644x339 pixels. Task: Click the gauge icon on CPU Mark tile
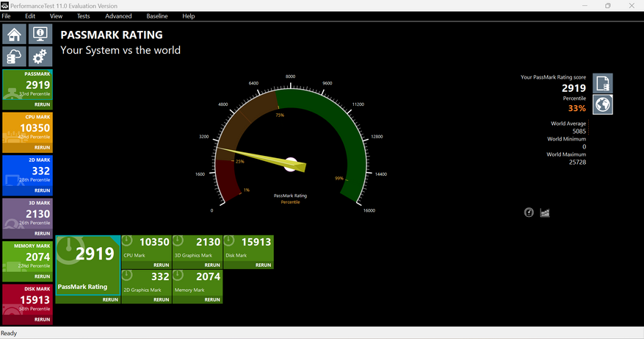click(127, 240)
